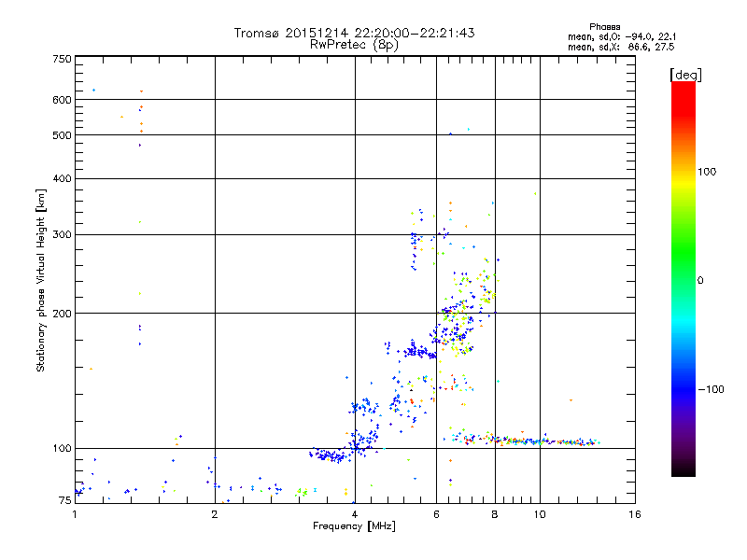The width and height of the screenshot is (747, 560).
Task: Click the y-axis tick label '200'
Action: 62,314
